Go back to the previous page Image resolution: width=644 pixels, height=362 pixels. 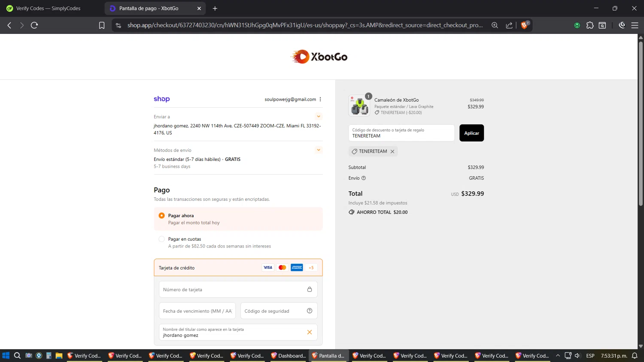coord(9,25)
